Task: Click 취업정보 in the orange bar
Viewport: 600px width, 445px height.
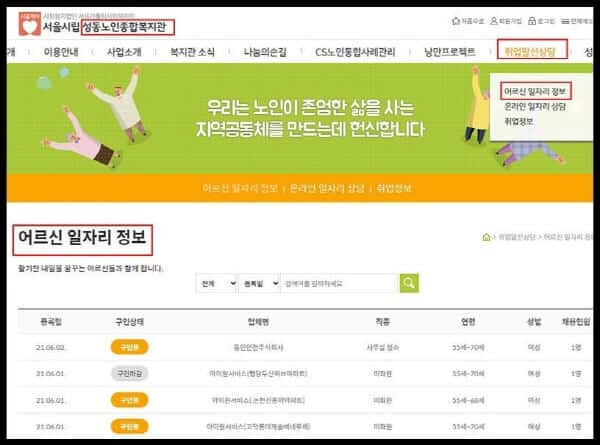Action: point(394,188)
